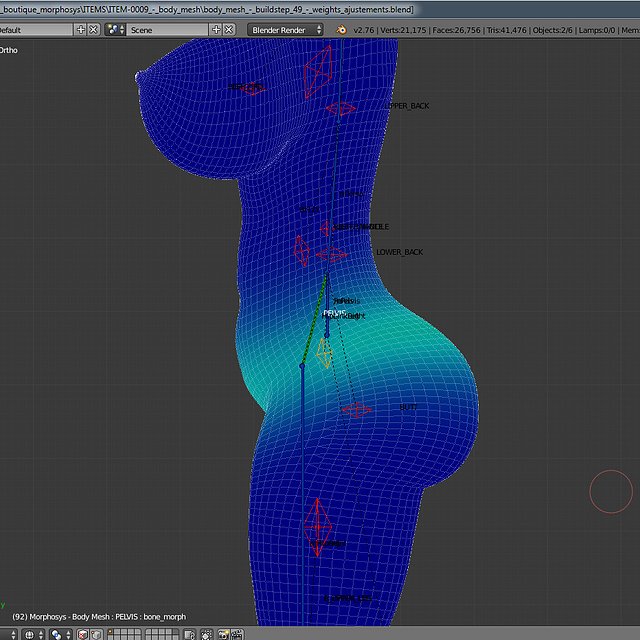Click the Tris:41,476 statistic
Screen dimensions: 640x640
pyautogui.click(x=507, y=30)
